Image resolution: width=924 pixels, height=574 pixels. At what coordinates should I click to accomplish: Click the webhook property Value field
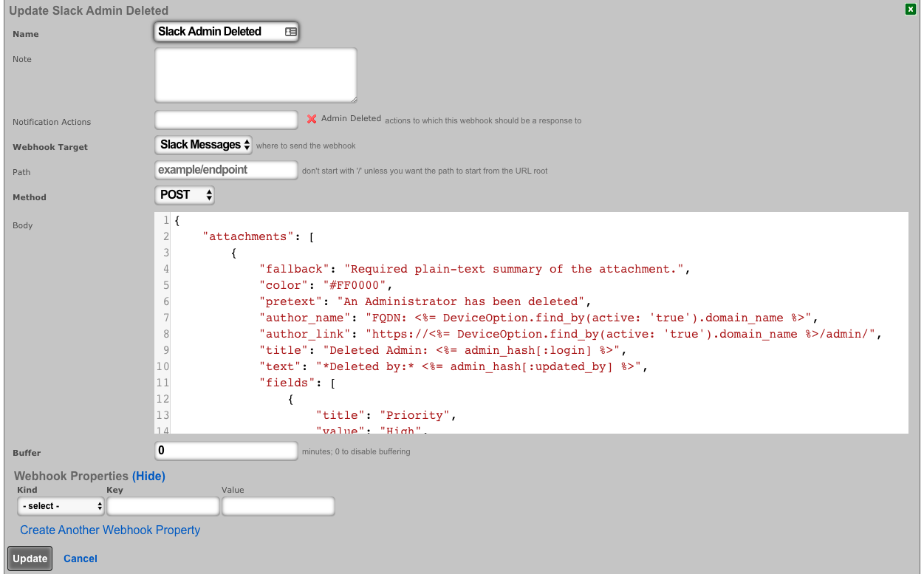tap(278, 506)
